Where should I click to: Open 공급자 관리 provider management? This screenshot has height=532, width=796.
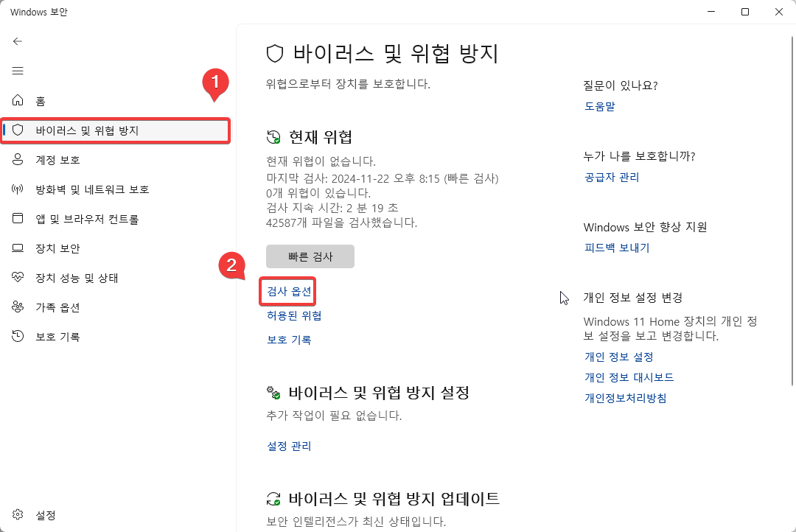610,177
